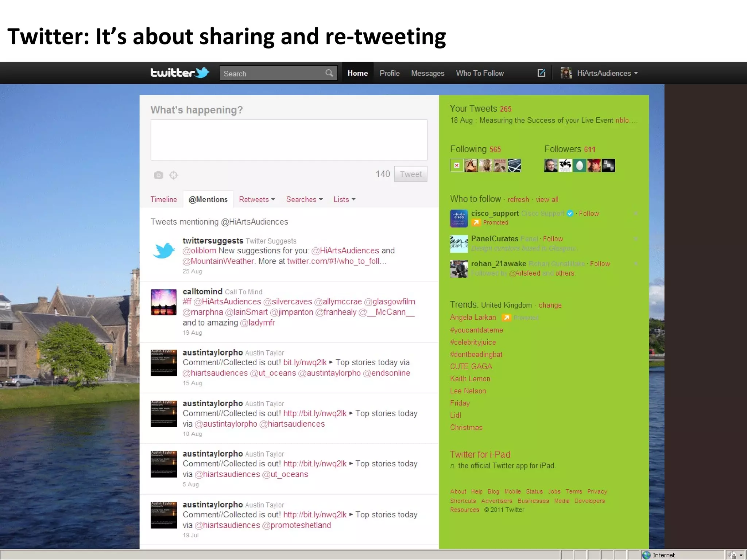
Task: Expand the Retweets dropdown tab
Action: 257,199
